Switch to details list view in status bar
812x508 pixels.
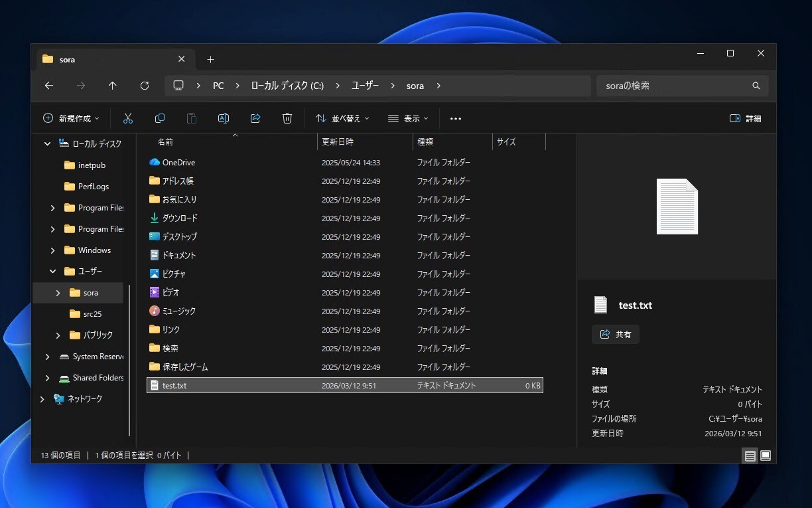coord(750,456)
